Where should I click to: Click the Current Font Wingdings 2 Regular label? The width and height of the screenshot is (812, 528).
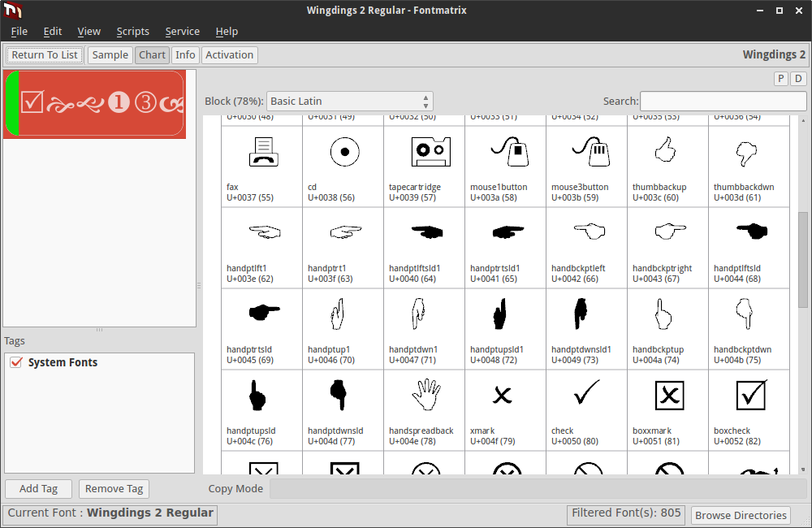[x=110, y=513]
